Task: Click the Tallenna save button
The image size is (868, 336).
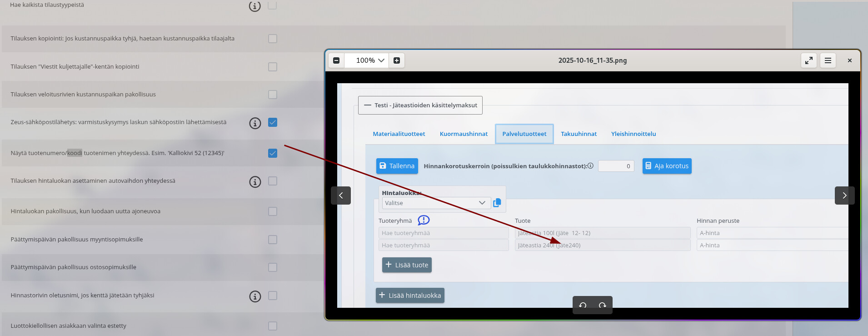Action: (397, 166)
